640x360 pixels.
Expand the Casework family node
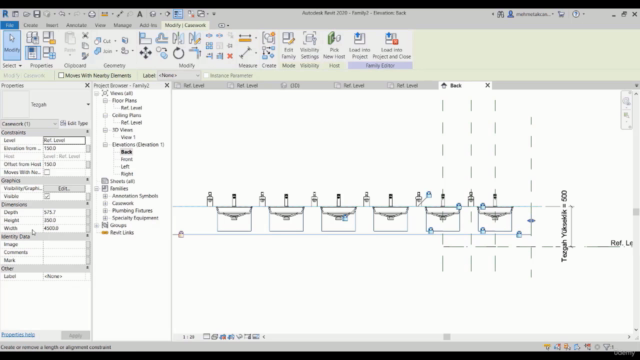105,203
